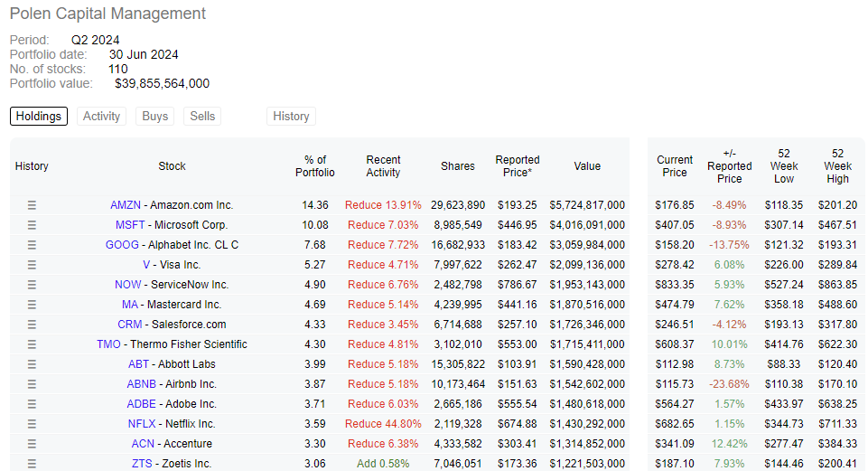Click the Current Price column header
868x471 pixels.
[675, 166]
